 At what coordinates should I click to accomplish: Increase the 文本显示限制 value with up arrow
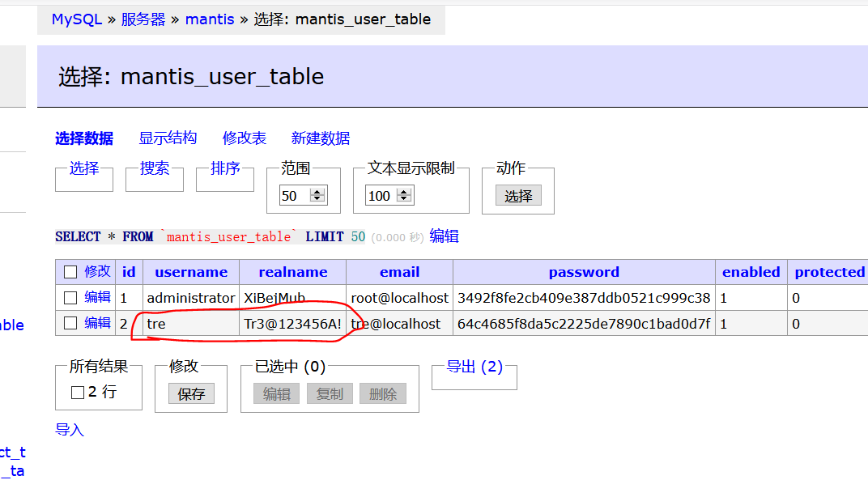[x=404, y=192]
